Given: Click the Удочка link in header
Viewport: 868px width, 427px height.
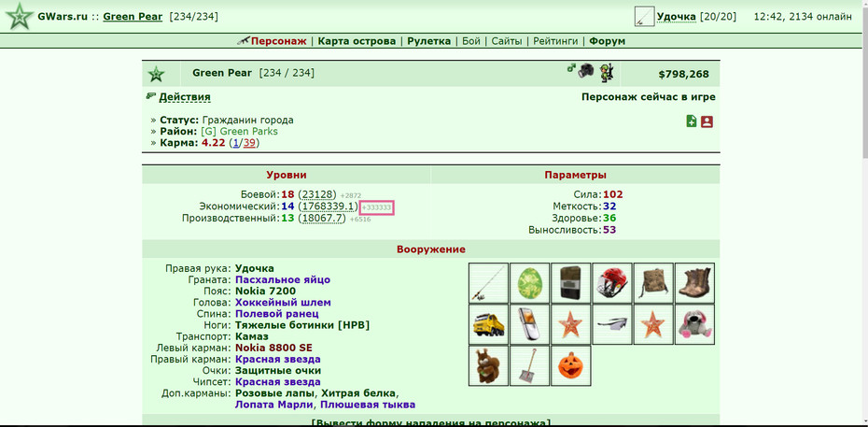Looking at the screenshot, I should pos(677,17).
